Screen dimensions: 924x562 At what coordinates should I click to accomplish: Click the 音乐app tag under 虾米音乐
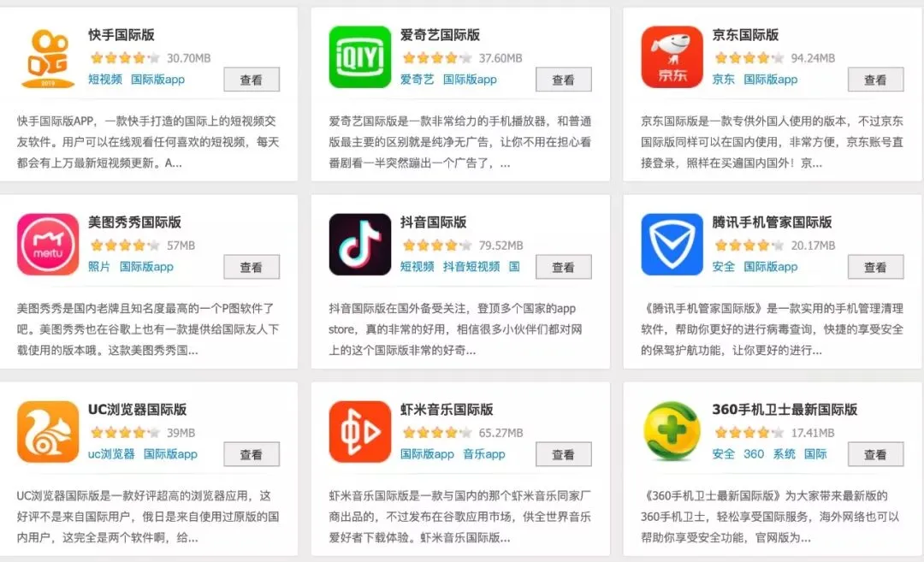click(483, 453)
